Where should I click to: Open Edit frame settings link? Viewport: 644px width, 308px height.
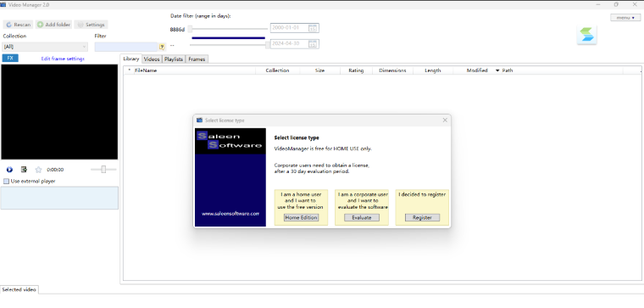point(63,59)
